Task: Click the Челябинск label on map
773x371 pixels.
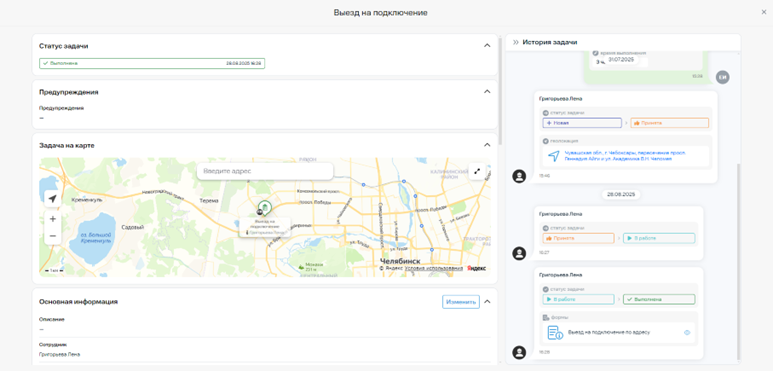Action: pos(400,261)
